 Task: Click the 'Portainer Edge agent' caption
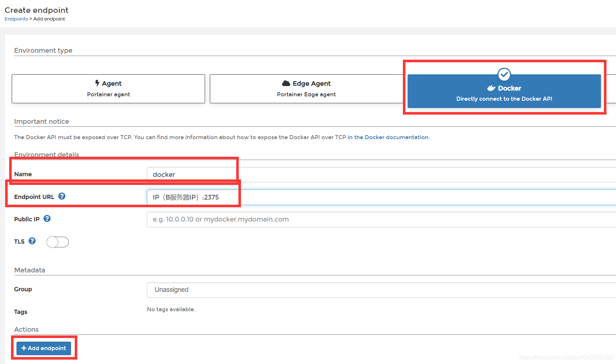coord(306,94)
